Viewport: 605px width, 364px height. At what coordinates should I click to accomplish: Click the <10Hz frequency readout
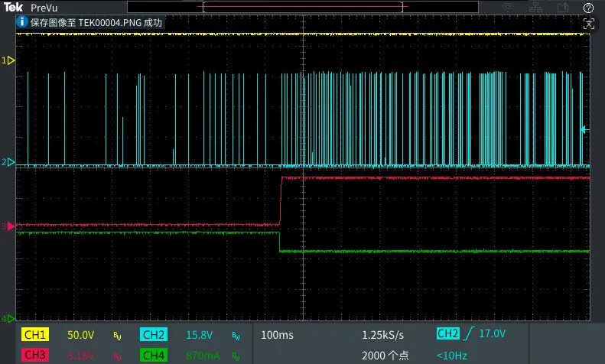pyautogui.click(x=452, y=355)
